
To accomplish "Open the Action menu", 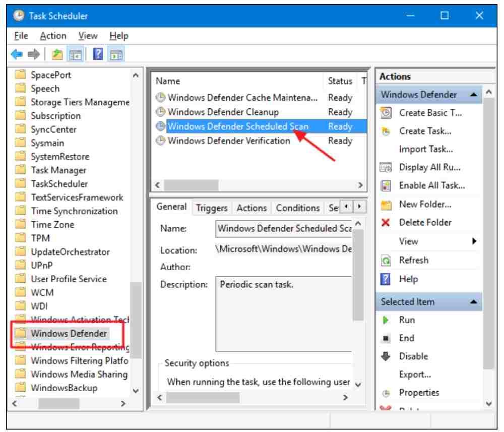I will click(x=53, y=36).
